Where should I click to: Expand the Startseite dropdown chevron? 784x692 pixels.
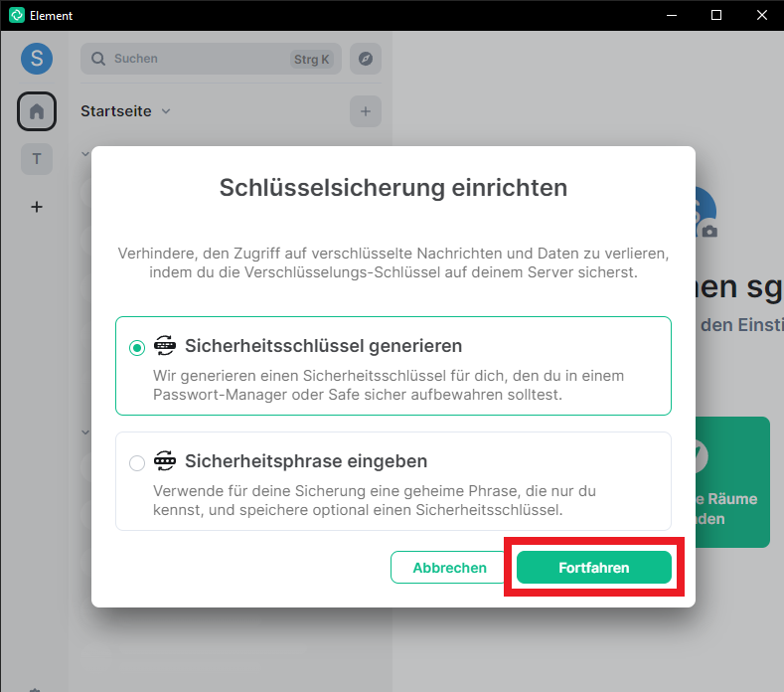[166, 111]
